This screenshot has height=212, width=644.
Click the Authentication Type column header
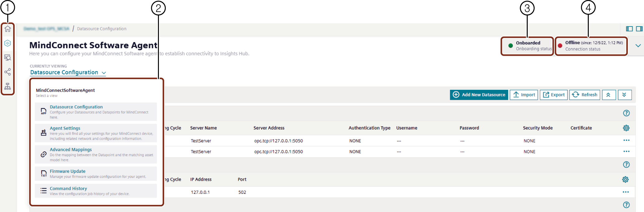[370, 128]
